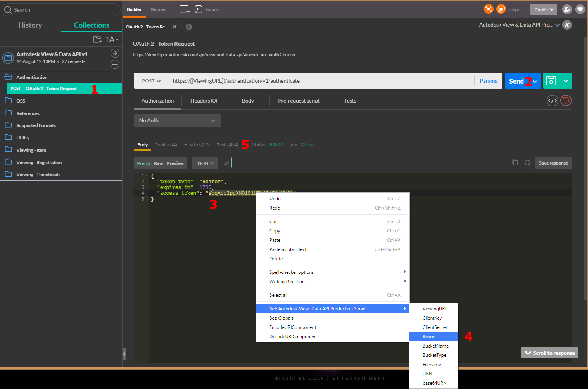The image size is (588, 389).
Task: Click the save request disk icon
Action: point(551,81)
